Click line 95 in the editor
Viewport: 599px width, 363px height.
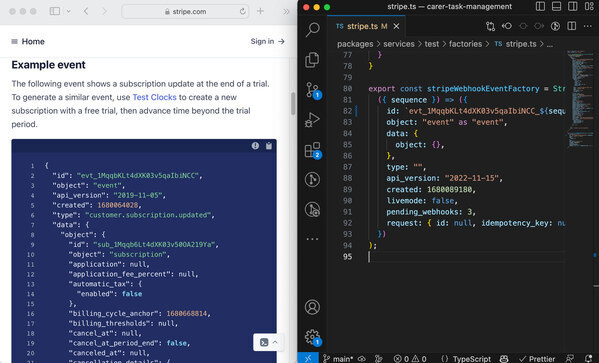click(x=466, y=257)
